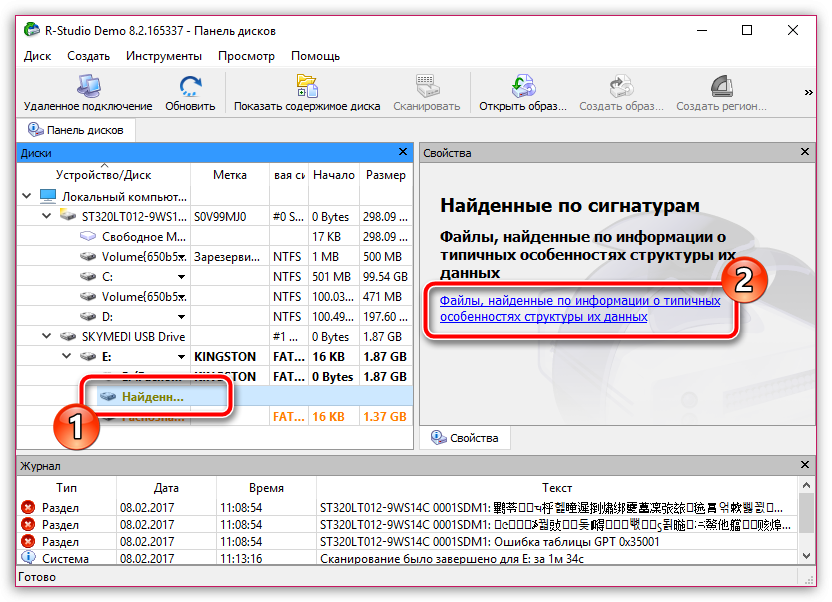The image size is (832, 602).
Task: Open the Tools (Инструменты) menu
Action: point(164,56)
